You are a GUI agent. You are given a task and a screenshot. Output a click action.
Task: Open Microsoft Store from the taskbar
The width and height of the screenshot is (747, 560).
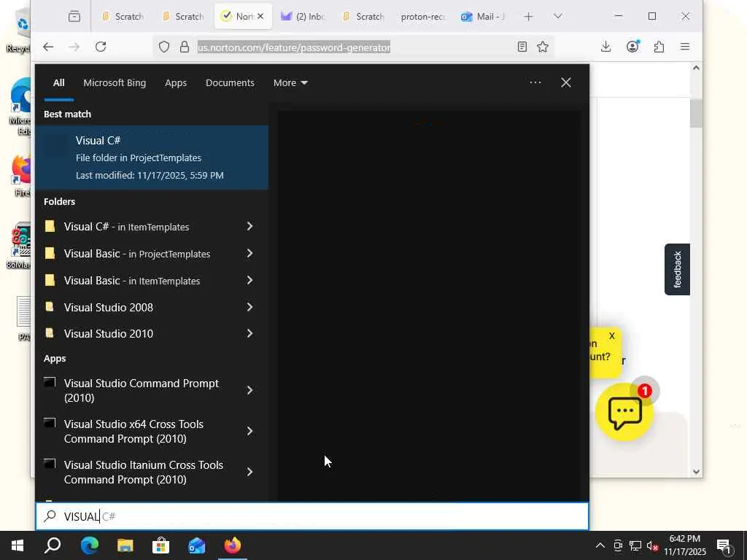click(x=160, y=545)
